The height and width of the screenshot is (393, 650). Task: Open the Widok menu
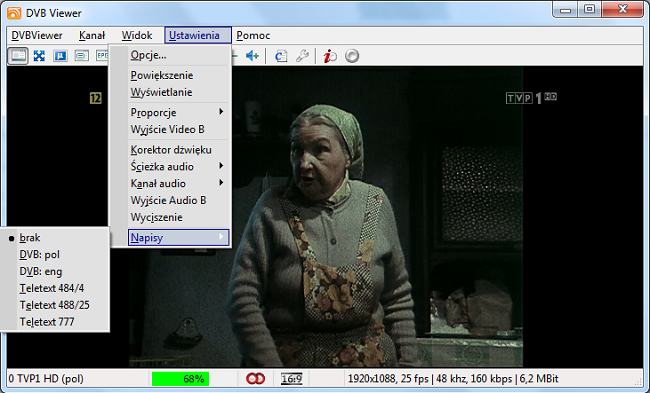point(137,35)
